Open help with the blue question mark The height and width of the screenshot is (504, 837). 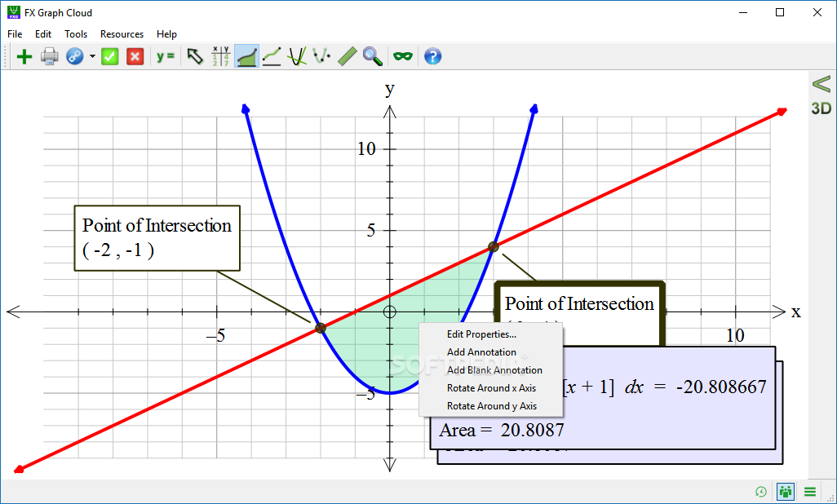click(x=433, y=56)
